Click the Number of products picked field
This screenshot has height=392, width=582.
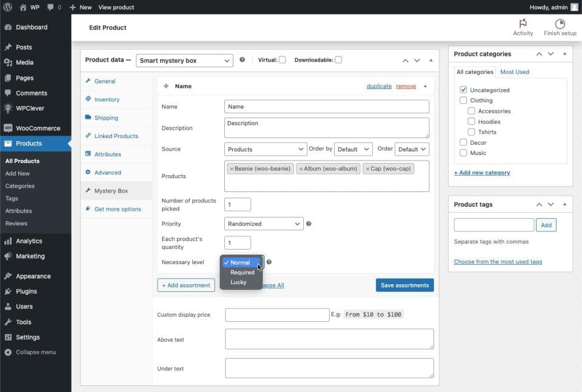(238, 204)
